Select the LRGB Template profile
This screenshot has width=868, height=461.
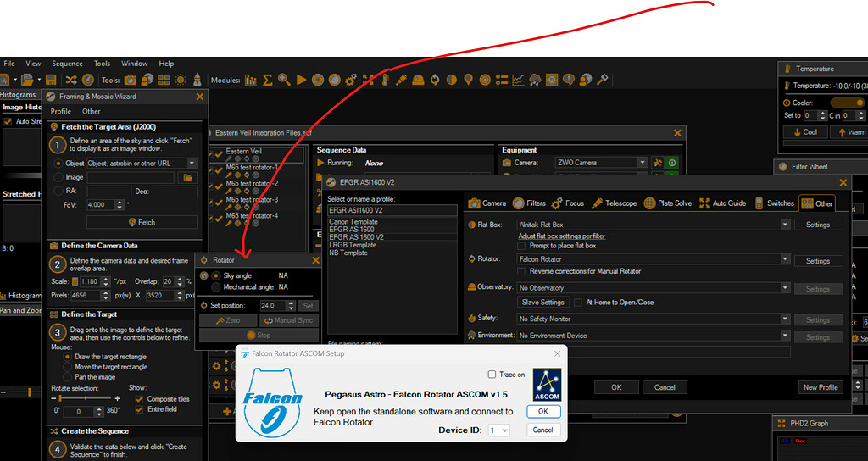353,245
